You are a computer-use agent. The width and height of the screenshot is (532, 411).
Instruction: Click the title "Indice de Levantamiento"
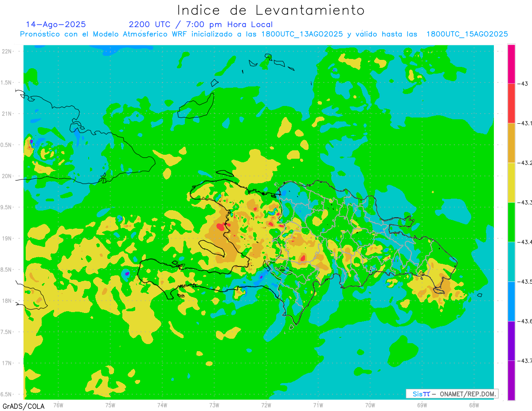tap(270, 10)
